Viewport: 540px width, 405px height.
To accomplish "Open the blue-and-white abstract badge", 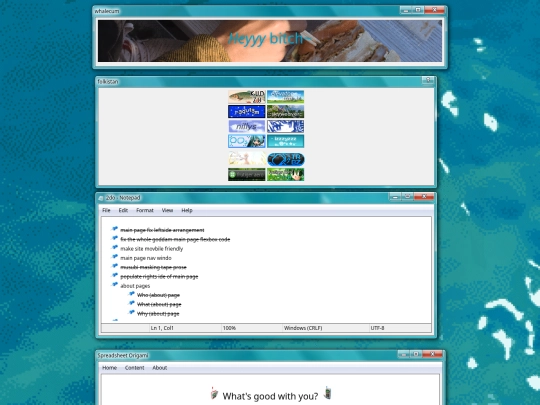I will pos(285,126).
